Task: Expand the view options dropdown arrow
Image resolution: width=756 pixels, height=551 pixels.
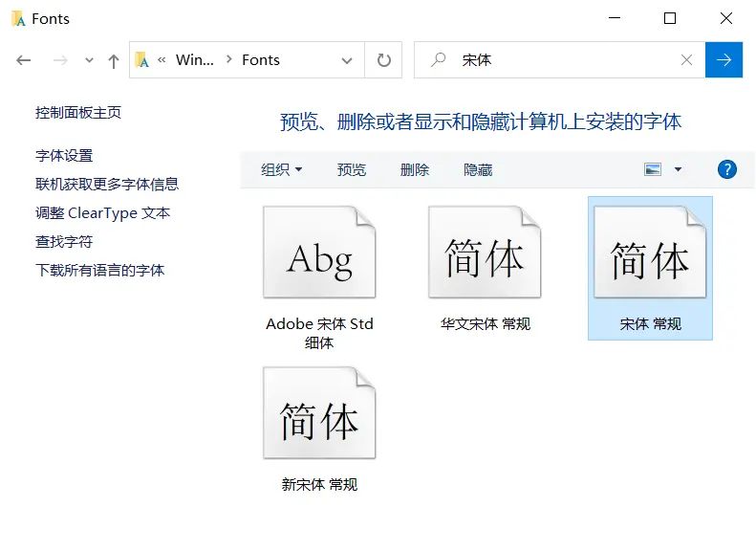Action: click(x=678, y=169)
